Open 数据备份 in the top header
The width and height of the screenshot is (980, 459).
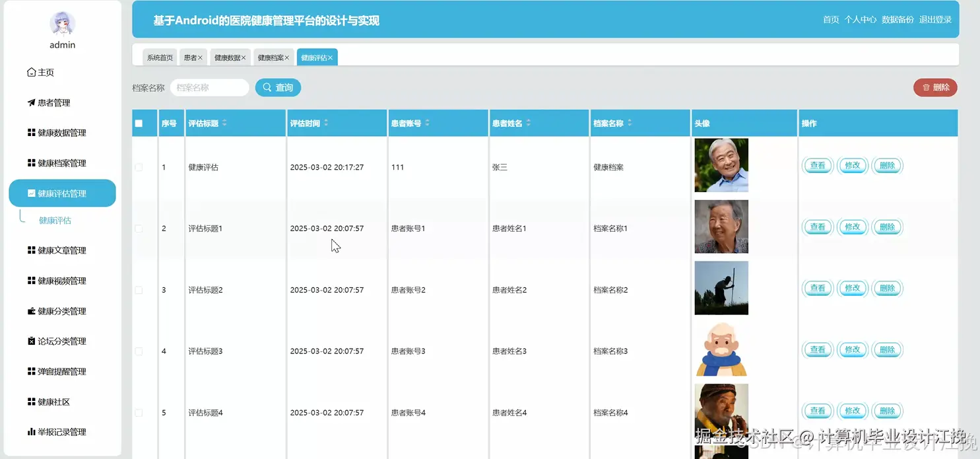898,20
